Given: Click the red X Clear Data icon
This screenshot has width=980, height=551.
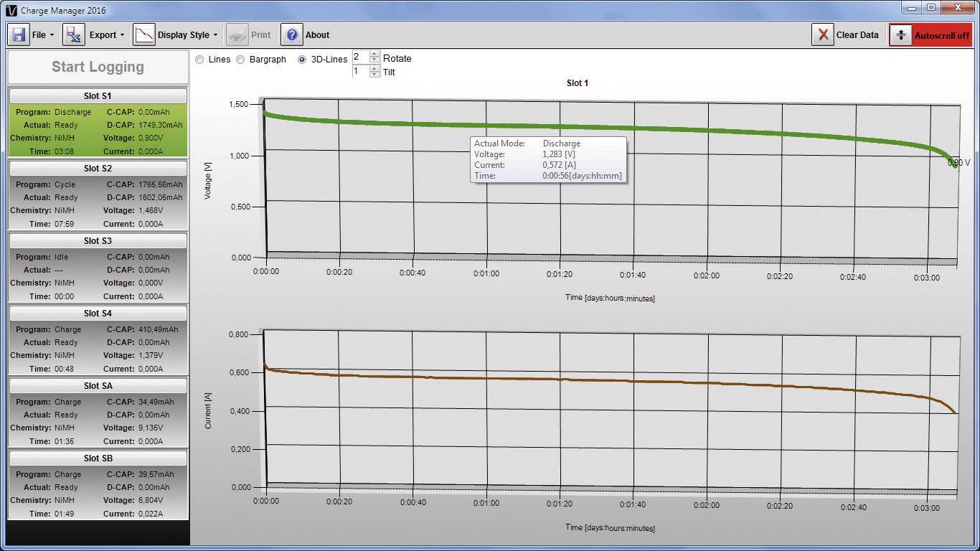Looking at the screenshot, I should pos(822,34).
